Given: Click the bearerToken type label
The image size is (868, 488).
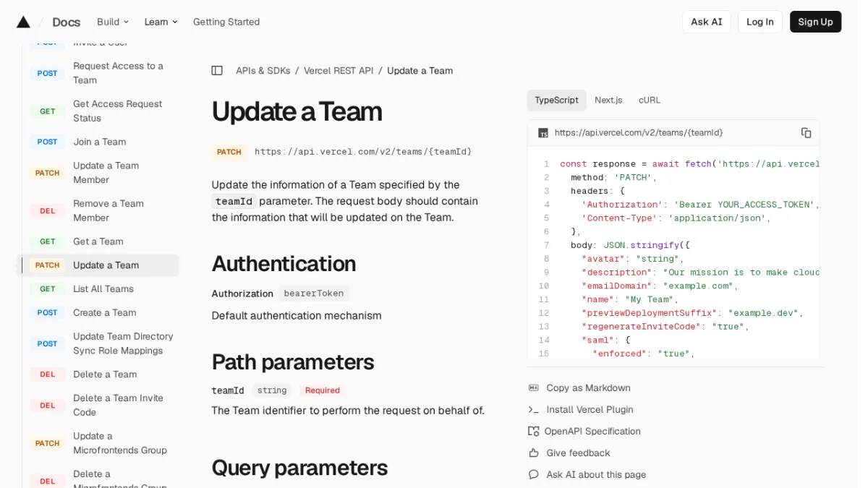Looking at the screenshot, I should (x=314, y=294).
